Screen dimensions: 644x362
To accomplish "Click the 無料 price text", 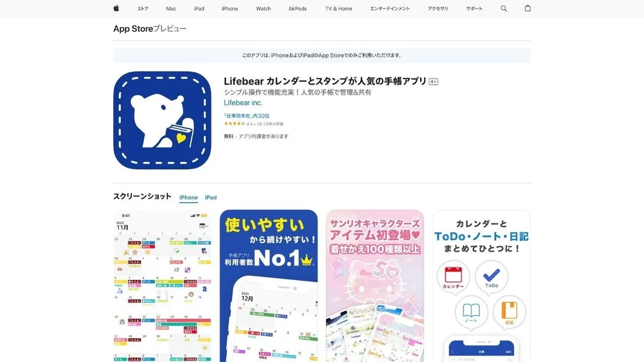I will pyautogui.click(x=229, y=136).
